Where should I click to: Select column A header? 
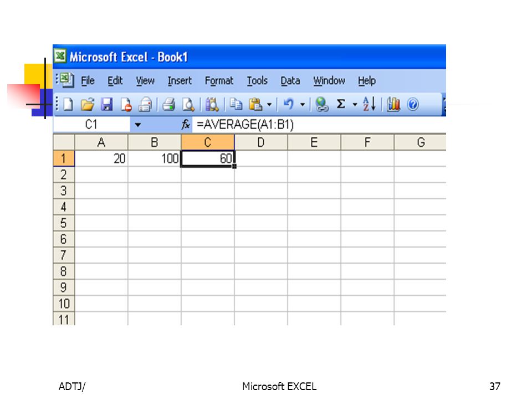[x=101, y=142]
